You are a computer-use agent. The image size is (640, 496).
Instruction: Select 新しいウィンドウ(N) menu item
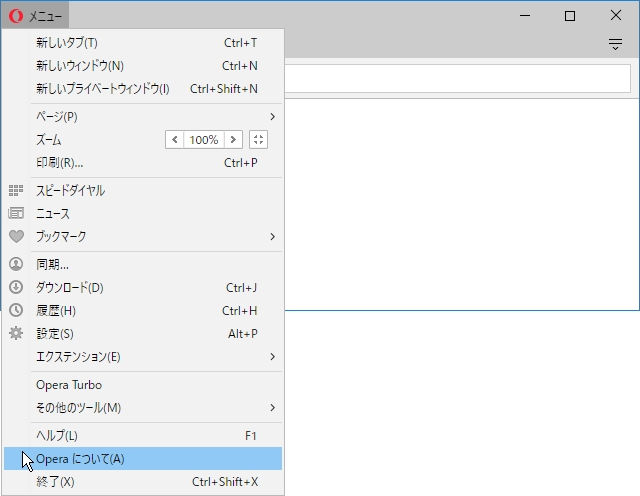click(x=143, y=66)
